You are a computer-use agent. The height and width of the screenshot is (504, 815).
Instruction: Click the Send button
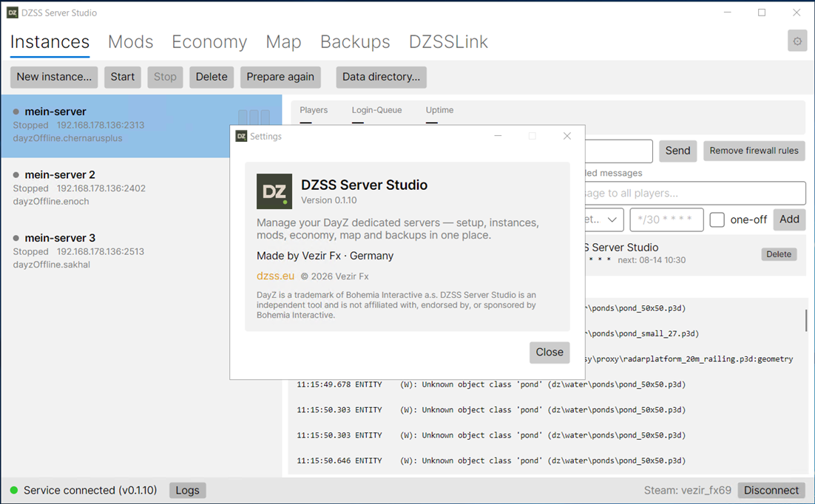pyautogui.click(x=677, y=151)
